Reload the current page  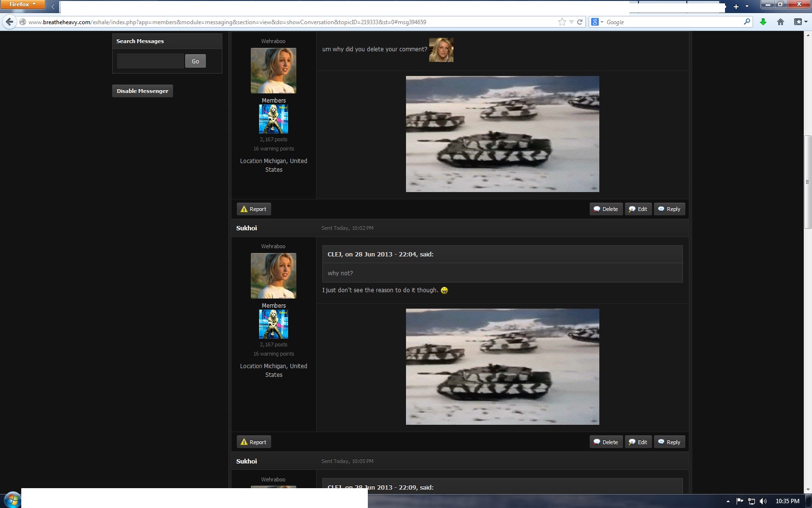pos(580,22)
